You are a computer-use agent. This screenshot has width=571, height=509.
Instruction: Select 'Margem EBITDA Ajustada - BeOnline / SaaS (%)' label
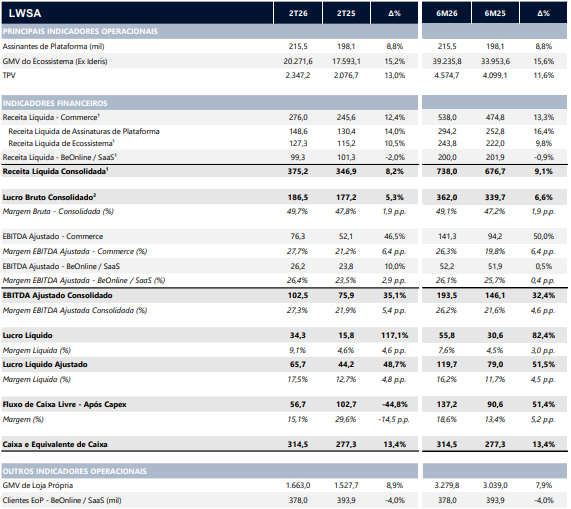[84, 280]
